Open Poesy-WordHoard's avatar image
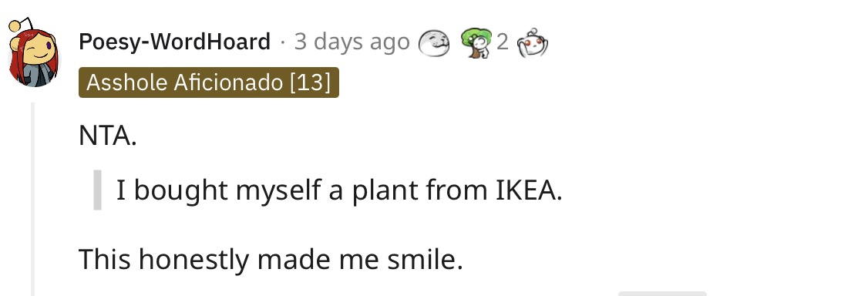868x296 pixels. coord(32,53)
